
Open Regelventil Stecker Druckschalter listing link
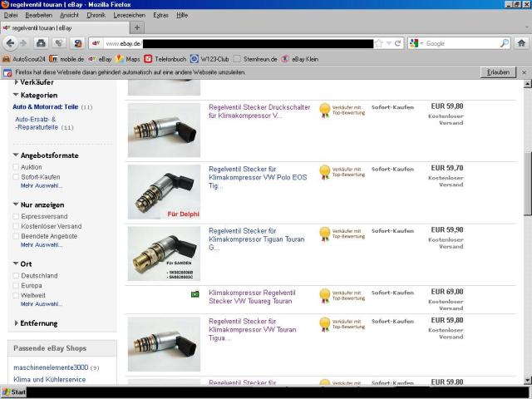(x=259, y=111)
